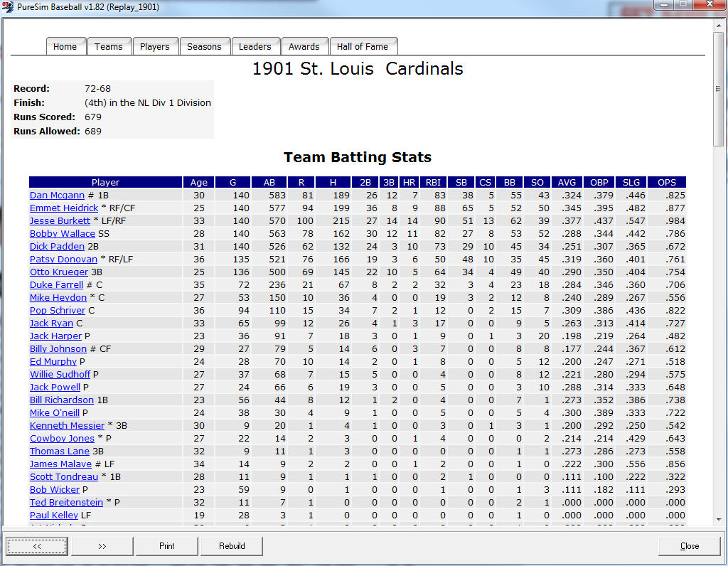
Task: Open the Hall of Fame tab
Action: pos(363,46)
